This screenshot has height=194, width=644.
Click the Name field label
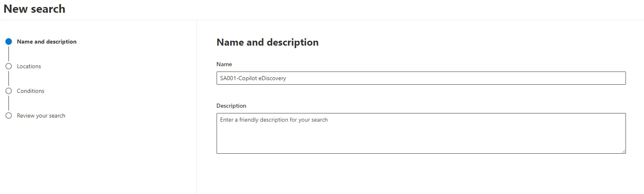click(x=224, y=64)
